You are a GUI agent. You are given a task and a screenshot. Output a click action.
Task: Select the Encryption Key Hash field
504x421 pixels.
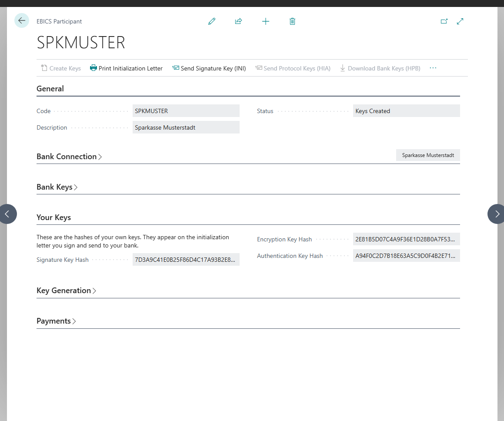[406, 239]
